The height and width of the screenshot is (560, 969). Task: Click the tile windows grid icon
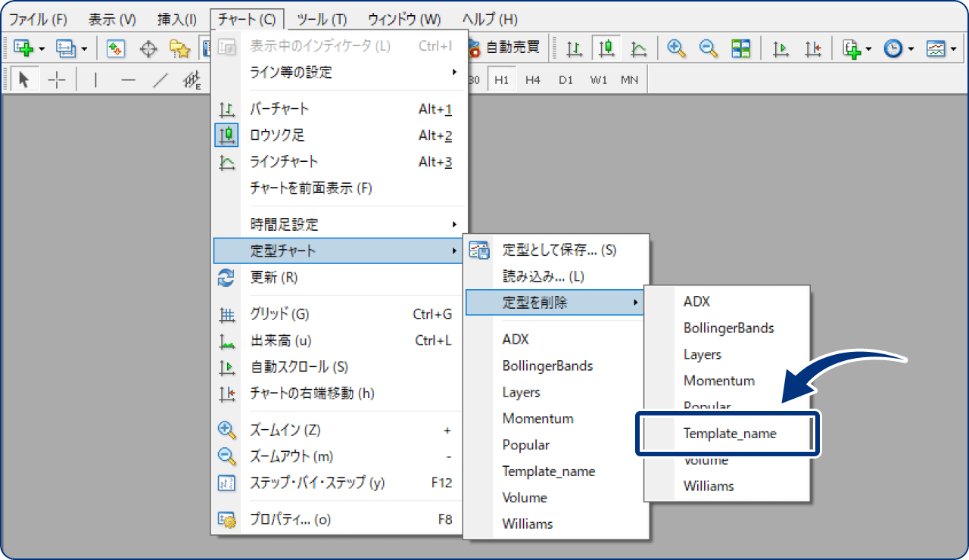click(x=740, y=49)
